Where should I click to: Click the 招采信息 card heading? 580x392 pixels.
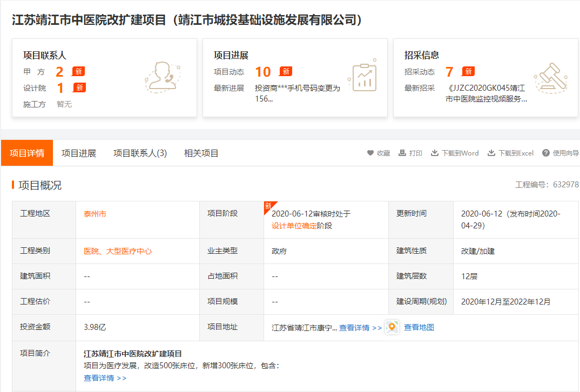pyautogui.click(x=422, y=56)
